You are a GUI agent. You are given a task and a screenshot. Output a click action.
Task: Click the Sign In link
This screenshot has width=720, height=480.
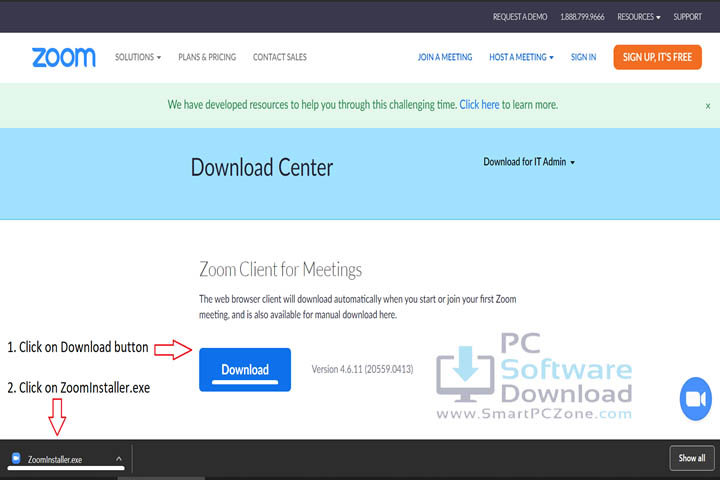(583, 57)
